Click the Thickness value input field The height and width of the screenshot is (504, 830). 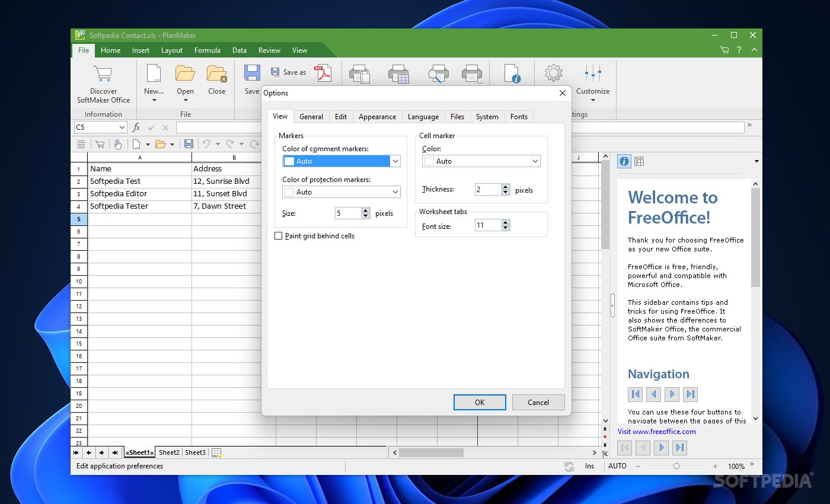pyautogui.click(x=488, y=190)
